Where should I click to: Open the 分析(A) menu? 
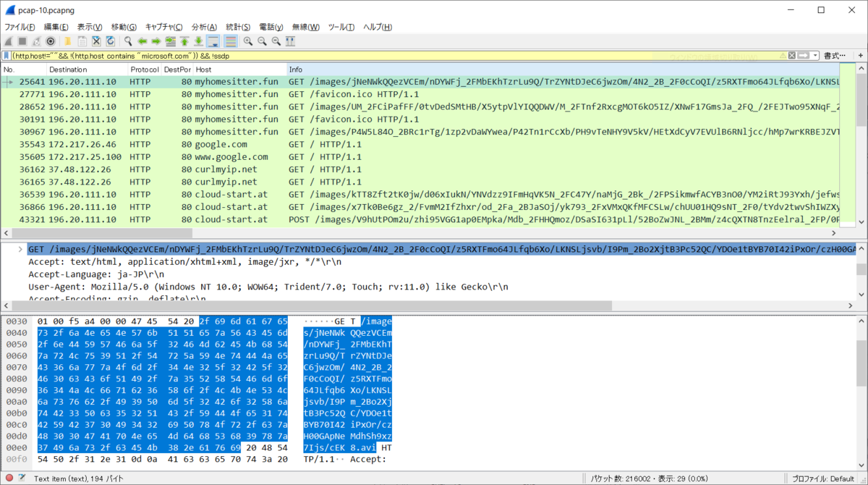[204, 27]
